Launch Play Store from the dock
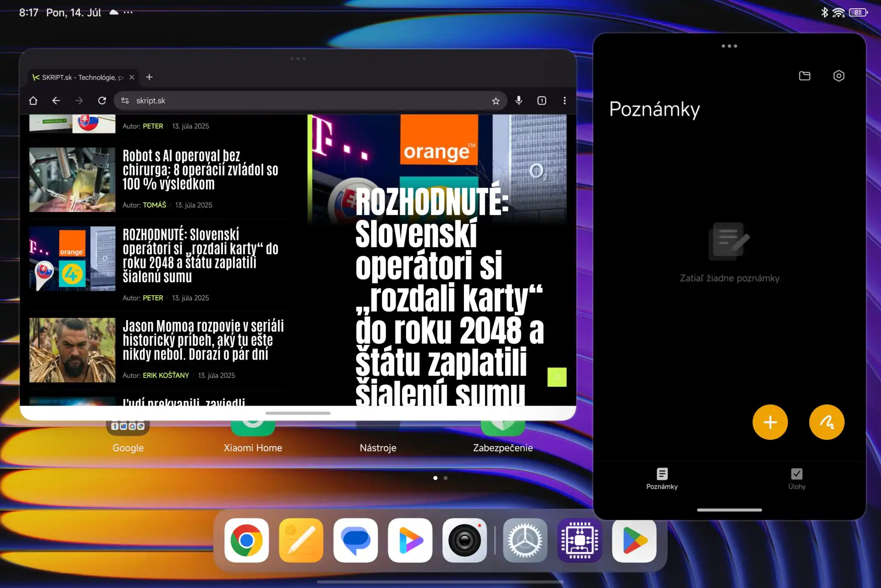Image resolution: width=881 pixels, height=588 pixels. pos(634,540)
